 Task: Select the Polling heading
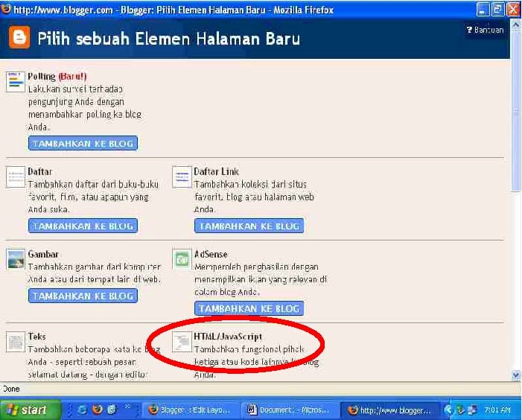coord(42,77)
